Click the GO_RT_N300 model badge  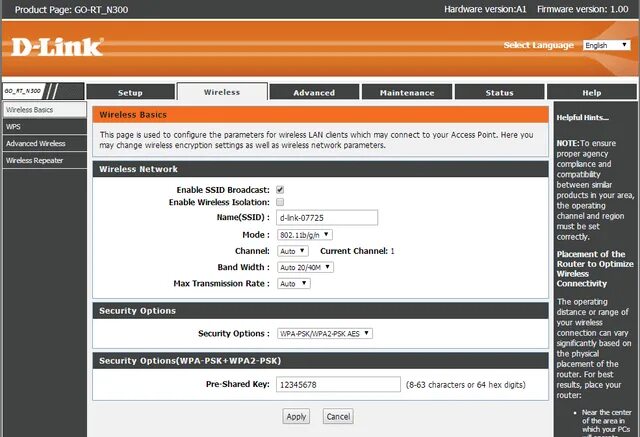(23, 91)
